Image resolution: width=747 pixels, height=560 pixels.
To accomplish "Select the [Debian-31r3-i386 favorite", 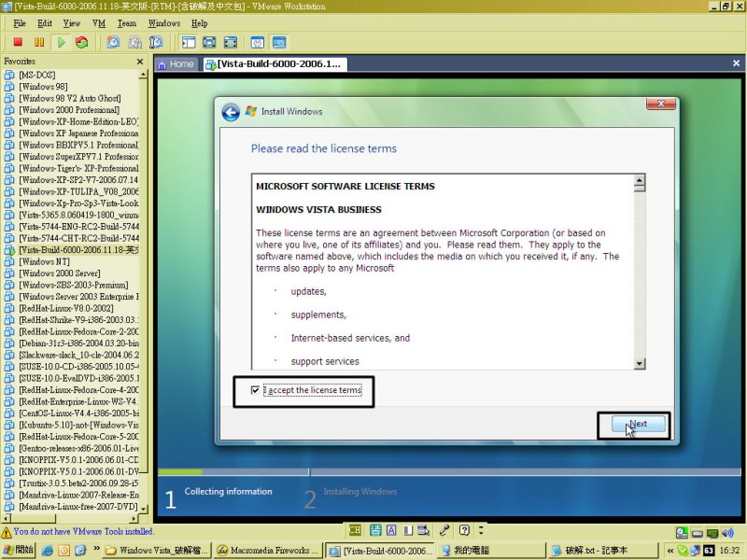I will [78, 343].
